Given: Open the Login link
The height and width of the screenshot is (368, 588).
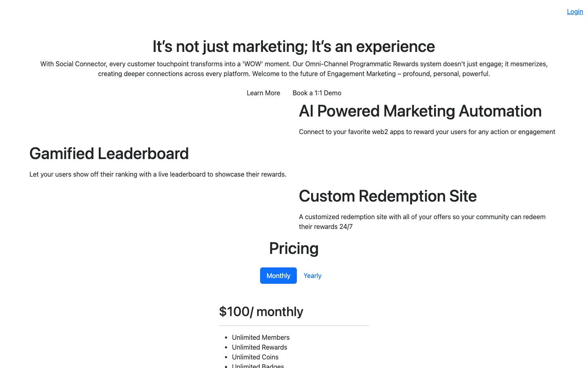Looking at the screenshot, I should point(575,11).
